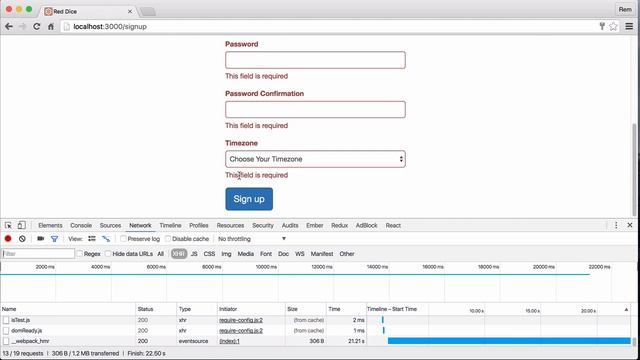Show All request types
The height and width of the screenshot is (360, 640).
[160, 254]
